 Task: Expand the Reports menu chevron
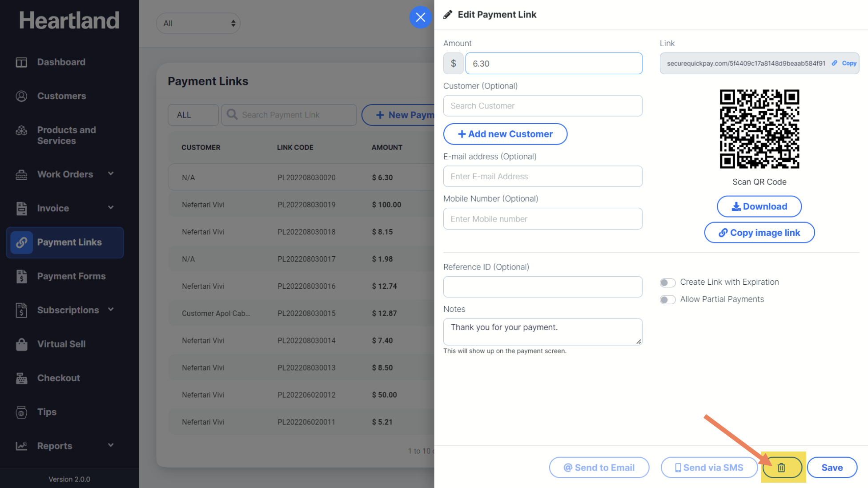pos(111,445)
